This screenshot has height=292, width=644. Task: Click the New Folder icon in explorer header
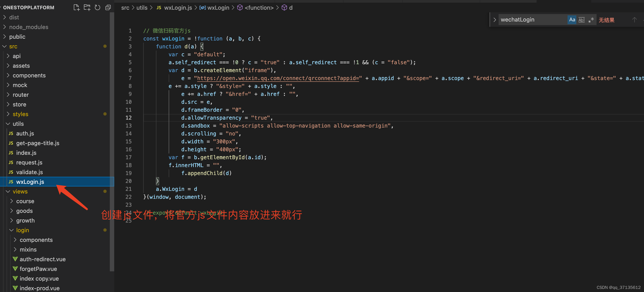click(87, 7)
